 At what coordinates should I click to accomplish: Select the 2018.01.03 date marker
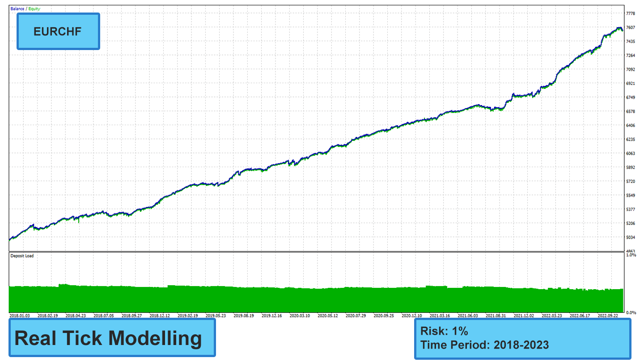pyautogui.click(x=20, y=316)
